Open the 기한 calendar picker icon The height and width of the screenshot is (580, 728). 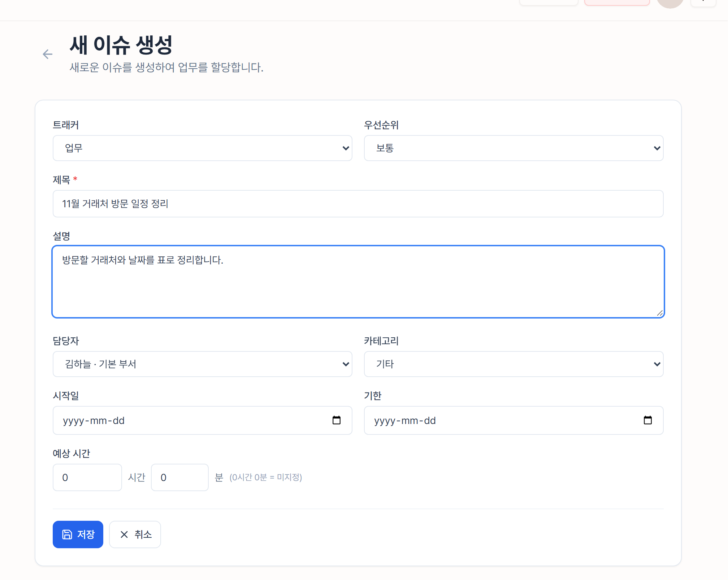point(648,420)
